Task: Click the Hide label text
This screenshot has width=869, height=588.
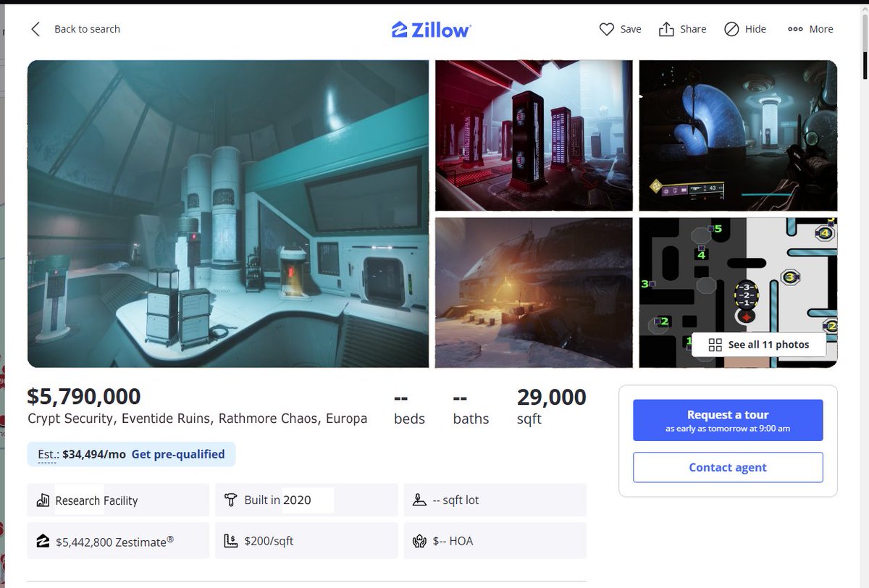Action: pos(755,29)
